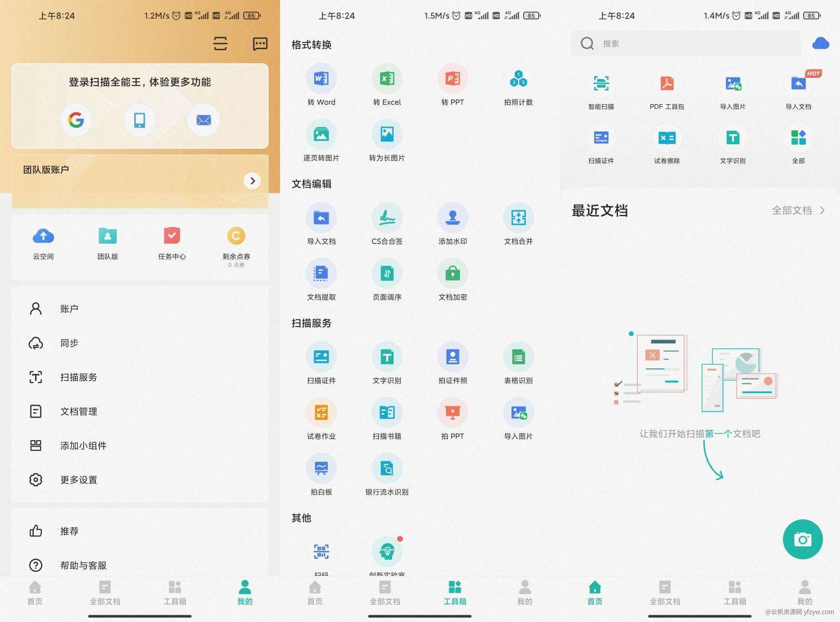
Task: Open 文字识别 on the home screen
Action: click(x=733, y=144)
